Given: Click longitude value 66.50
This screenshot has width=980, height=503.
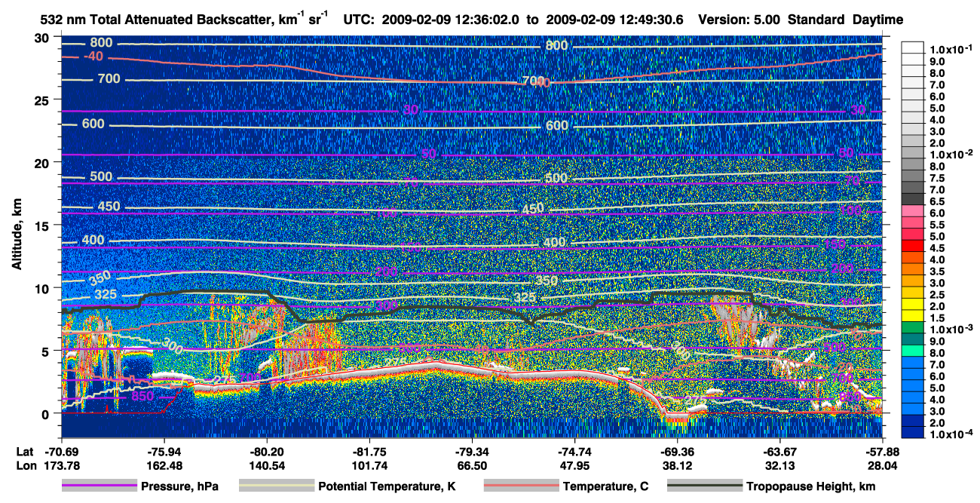Looking at the screenshot, I should [x=472, y=466].
